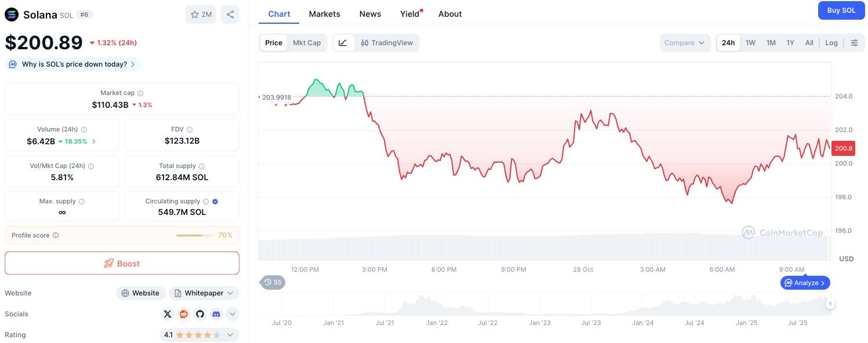This screenshot has height=343, width=868.
Task: Select the line chart type icon
Action: pos(343,42)
